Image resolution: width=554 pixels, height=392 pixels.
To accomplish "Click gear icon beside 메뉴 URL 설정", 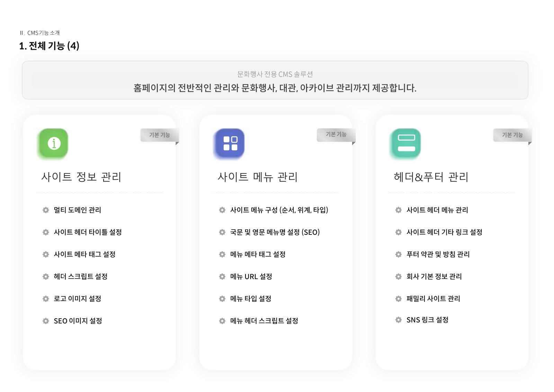I will click(x=222, y=276).
